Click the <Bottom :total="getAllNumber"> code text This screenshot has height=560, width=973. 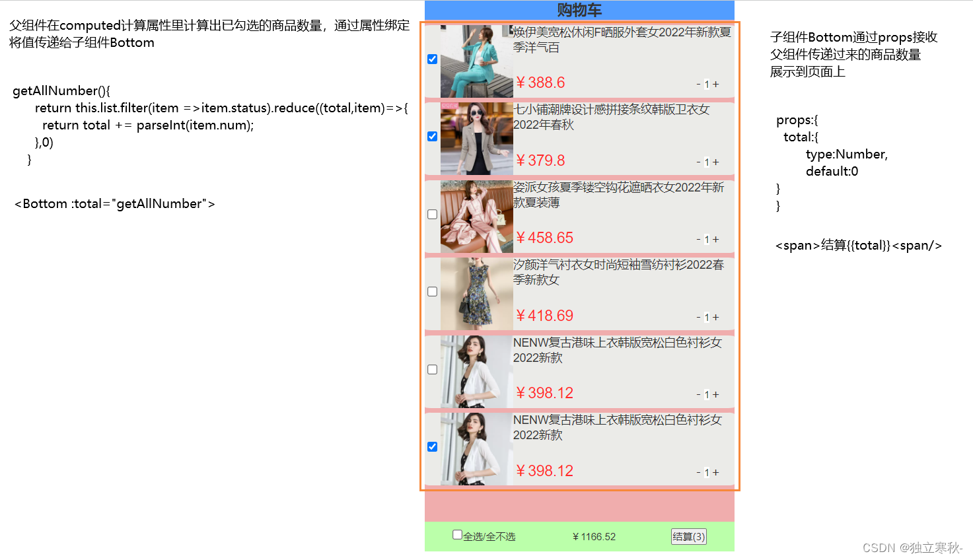pyautogui.click(x=115, y=203)
